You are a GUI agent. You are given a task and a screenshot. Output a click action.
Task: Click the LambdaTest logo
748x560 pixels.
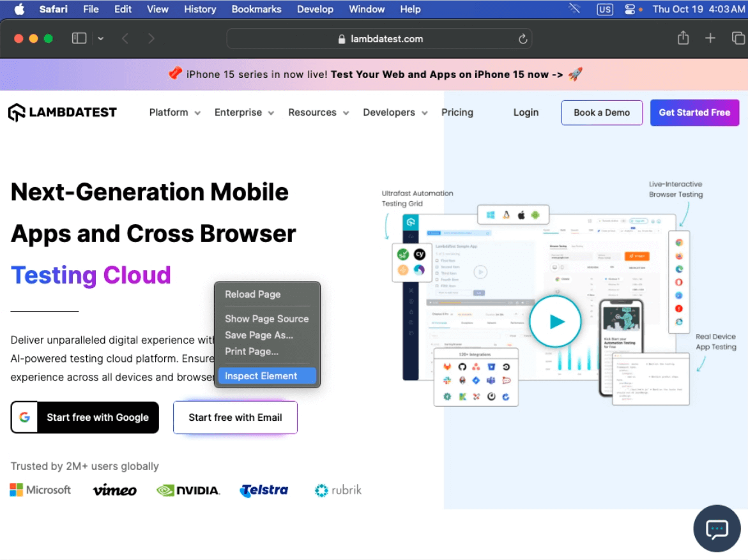(62, 112)
